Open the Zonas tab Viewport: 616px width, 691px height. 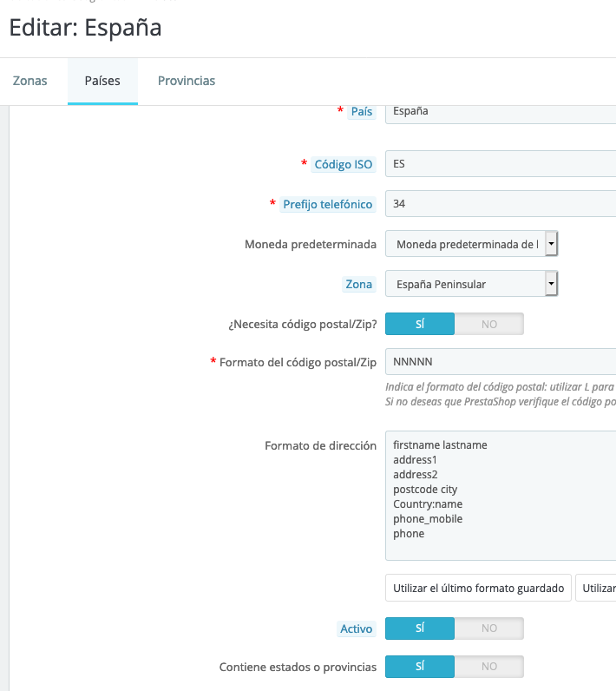pos(30,81)
